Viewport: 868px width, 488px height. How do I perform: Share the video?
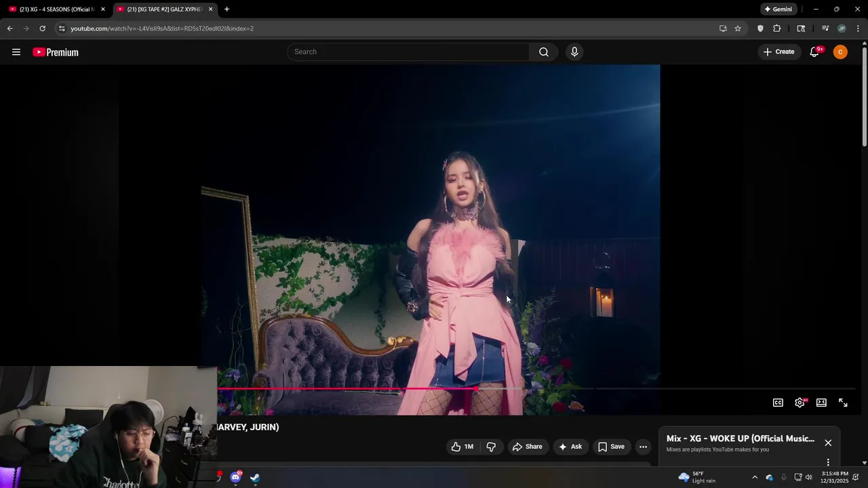[528, 447]
